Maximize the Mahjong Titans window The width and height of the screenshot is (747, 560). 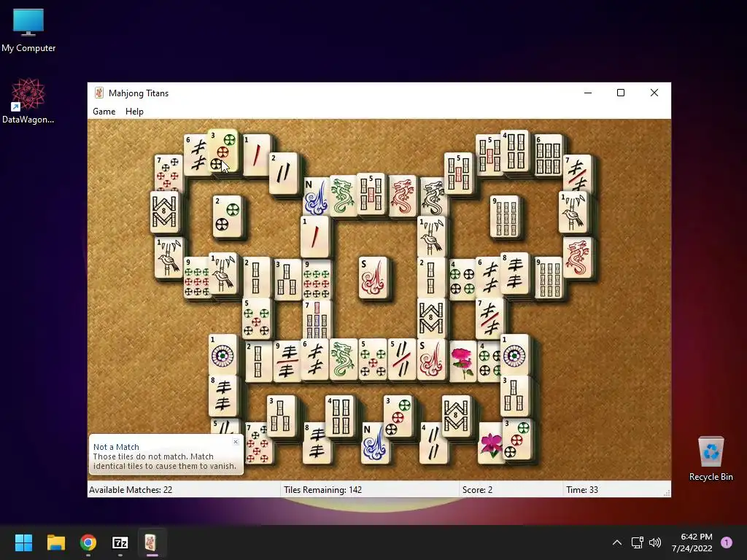click(621, 93)
